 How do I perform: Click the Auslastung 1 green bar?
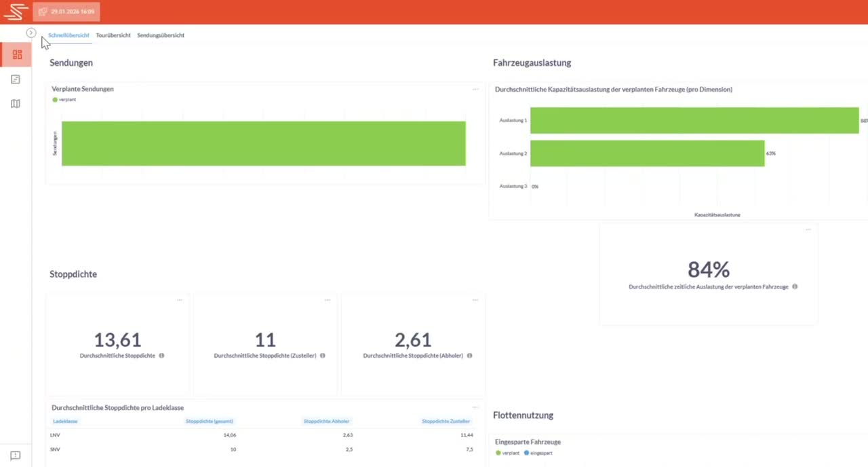coord(694,120)
